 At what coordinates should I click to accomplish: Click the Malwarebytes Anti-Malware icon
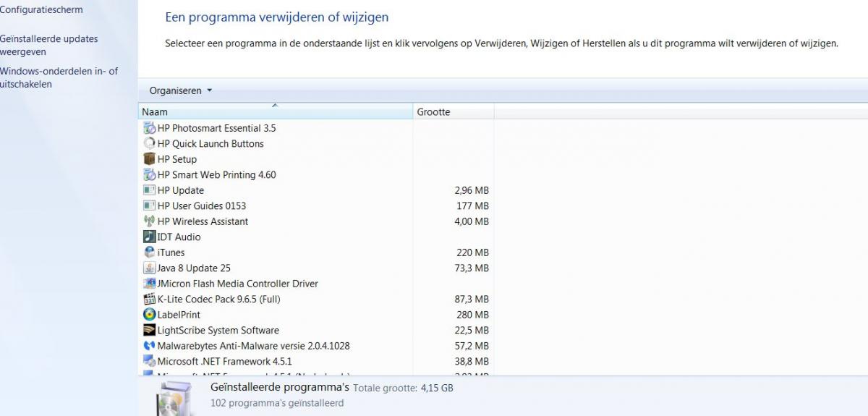[x=150, y=346]
